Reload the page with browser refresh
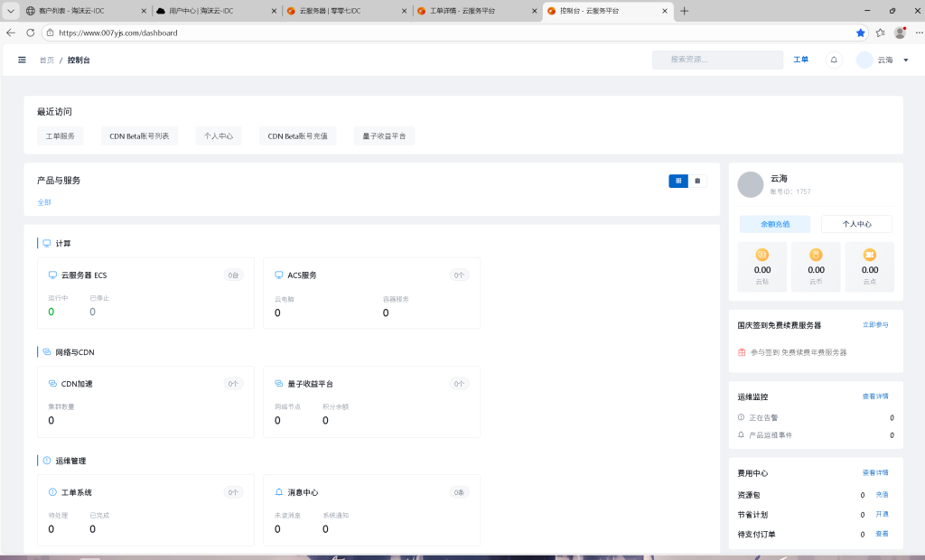Image resolution: width=925 pixels, height=560 pixels. 30,33
